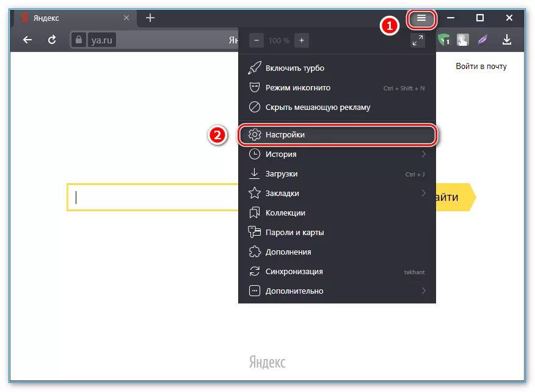Close the Яндекс tab
The width and height of the screenshot is (535, 392).
point(126,18)
